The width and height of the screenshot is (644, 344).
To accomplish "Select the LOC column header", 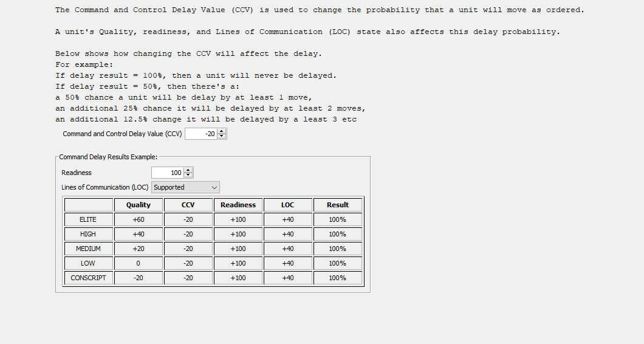I will point(288,205).
